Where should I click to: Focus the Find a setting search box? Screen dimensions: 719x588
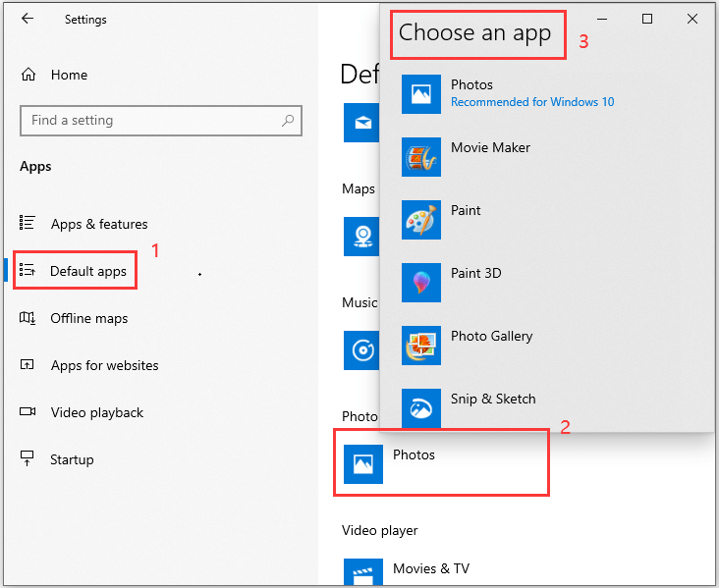pos(161,121)
